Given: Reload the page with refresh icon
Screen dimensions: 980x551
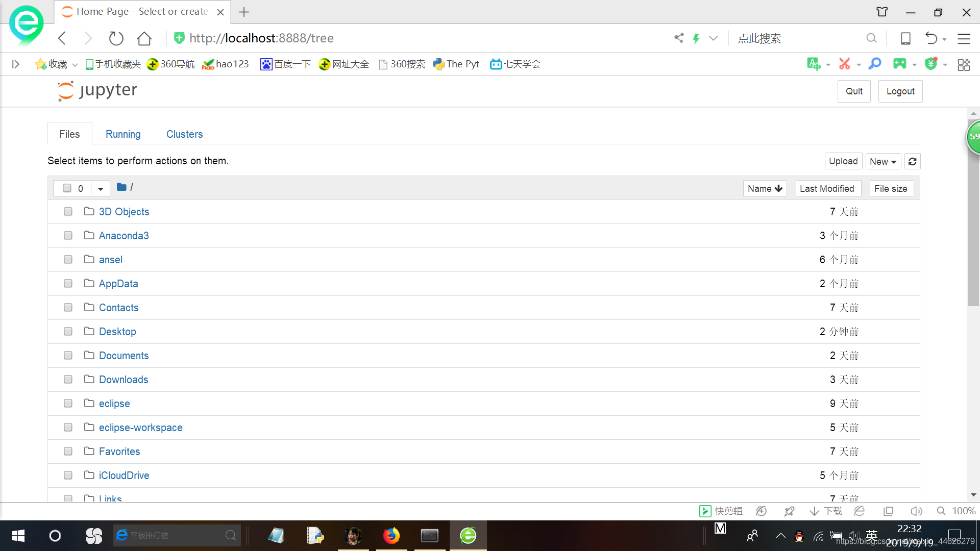Looking at the screenshot, I should (116, 38).
